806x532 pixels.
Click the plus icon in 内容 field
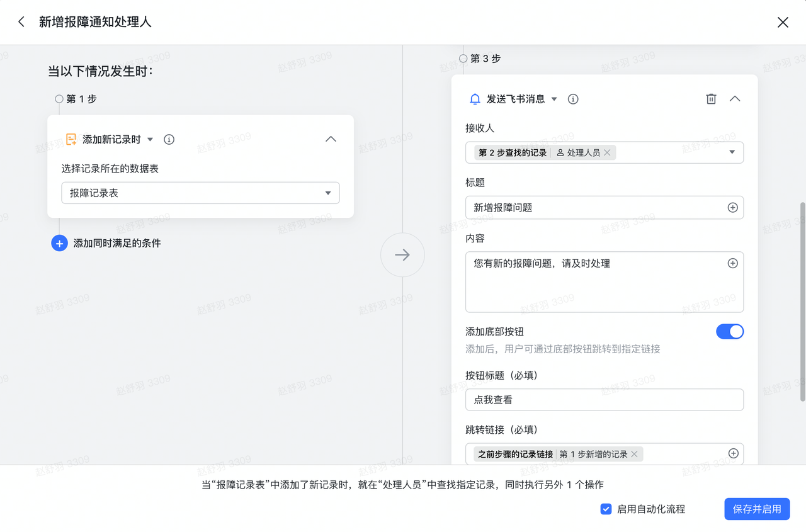732,263
